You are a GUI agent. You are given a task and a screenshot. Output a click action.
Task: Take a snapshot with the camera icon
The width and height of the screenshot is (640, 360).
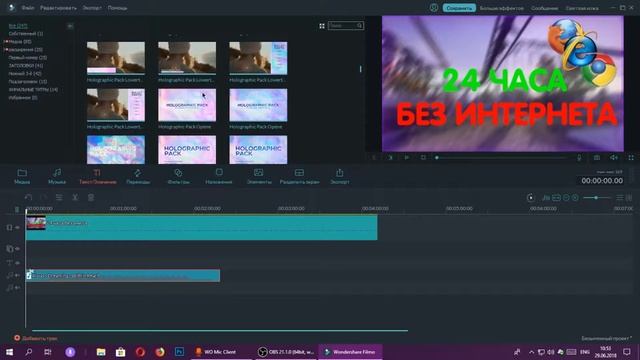pos(597,158)
